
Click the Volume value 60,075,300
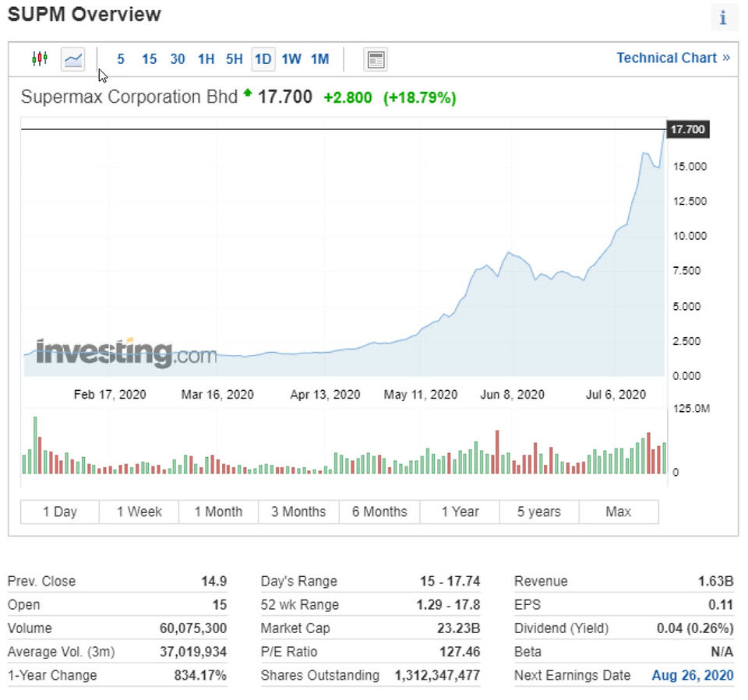193,628
